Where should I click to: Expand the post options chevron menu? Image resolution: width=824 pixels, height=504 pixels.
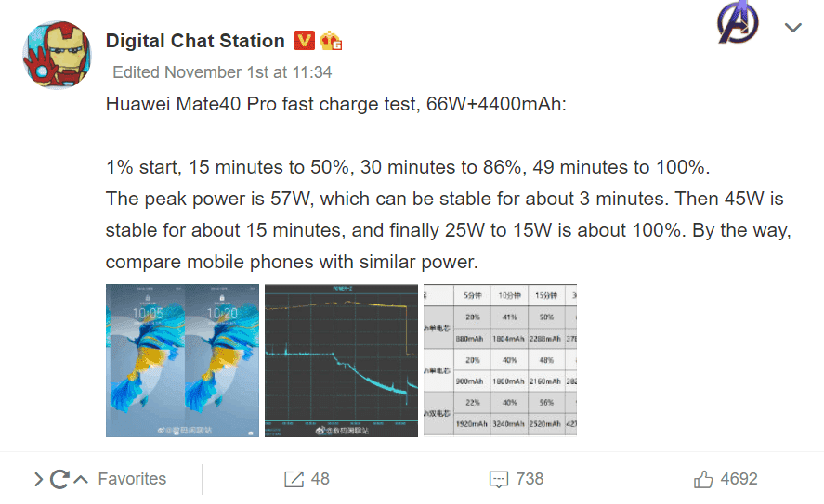point(793,27)
